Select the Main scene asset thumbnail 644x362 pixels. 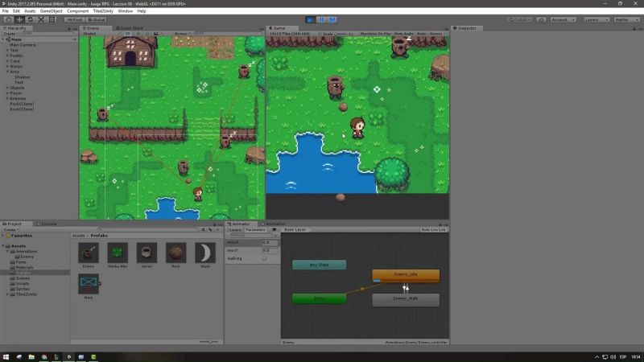point(89,284)
